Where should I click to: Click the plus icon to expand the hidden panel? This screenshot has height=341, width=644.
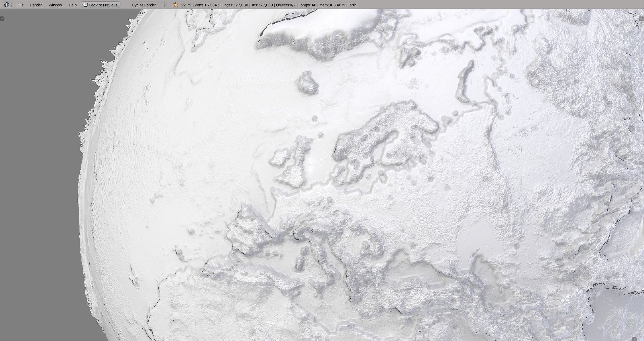pos(3,18)
